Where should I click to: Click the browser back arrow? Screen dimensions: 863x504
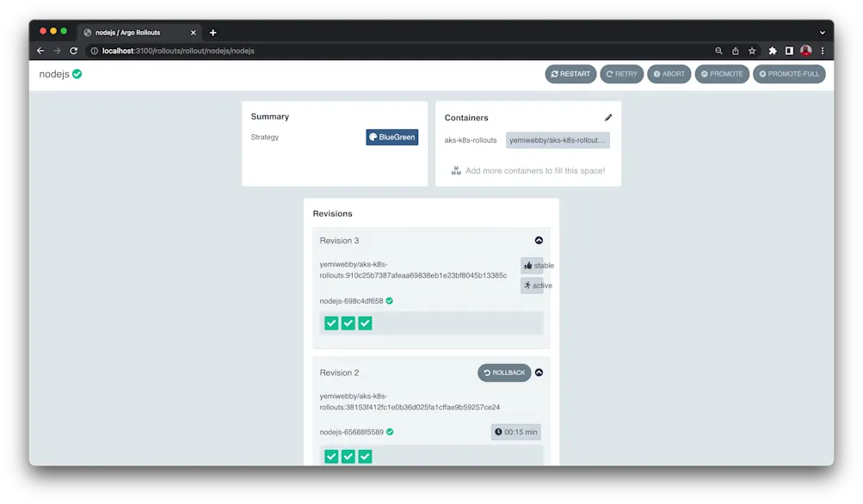(x=40, y=51)
